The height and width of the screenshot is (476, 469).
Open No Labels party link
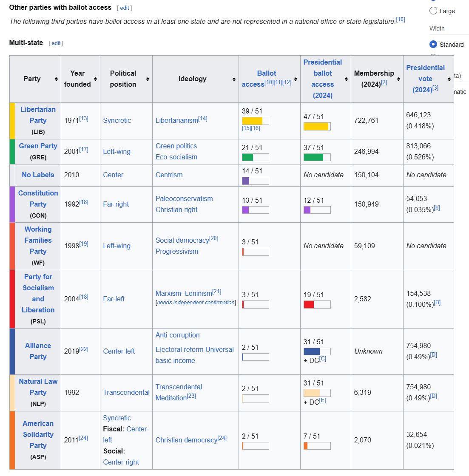pos(38,175)
